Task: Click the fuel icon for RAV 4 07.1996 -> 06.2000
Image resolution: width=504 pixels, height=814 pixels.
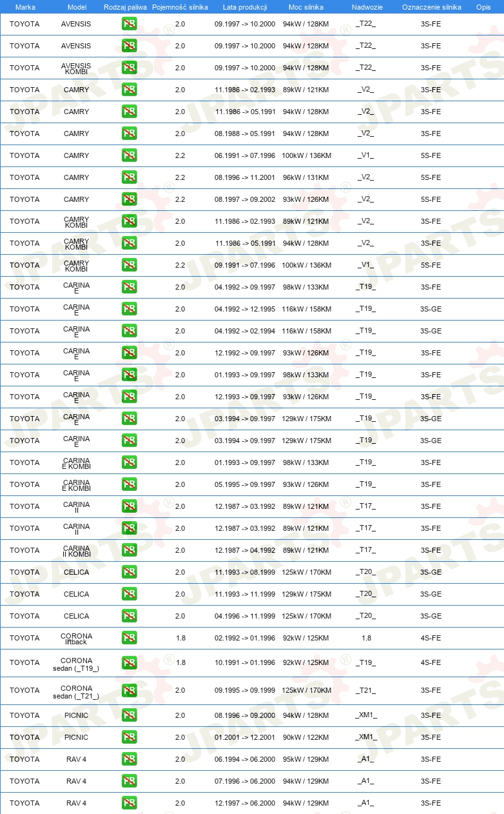Action: 129,781
